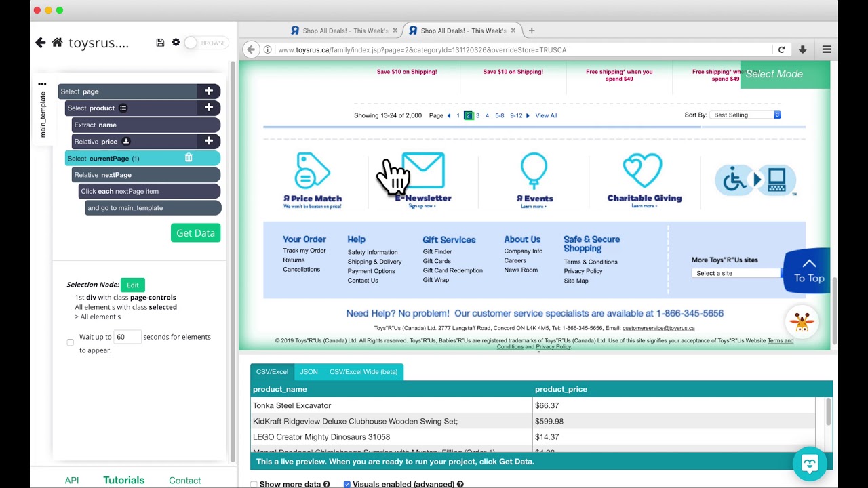Toggle the Visuals enabled (advanced) checkbox
The width and height of the screenshot is (868, 488).
pyautogui.click(x=347, y=484)
